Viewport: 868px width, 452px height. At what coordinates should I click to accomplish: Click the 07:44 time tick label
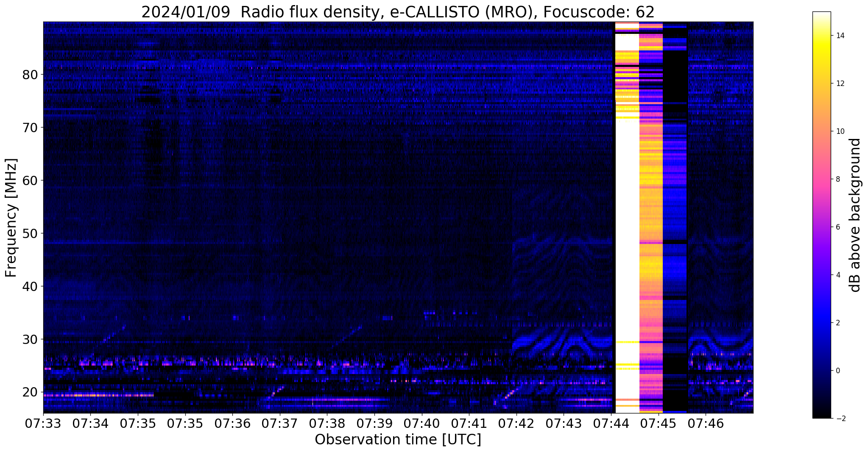coord(611,423)
